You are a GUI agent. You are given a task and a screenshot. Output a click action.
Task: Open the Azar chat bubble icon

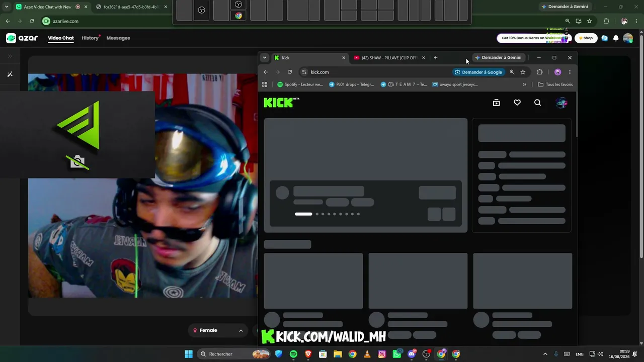click(x=604, y=38)
